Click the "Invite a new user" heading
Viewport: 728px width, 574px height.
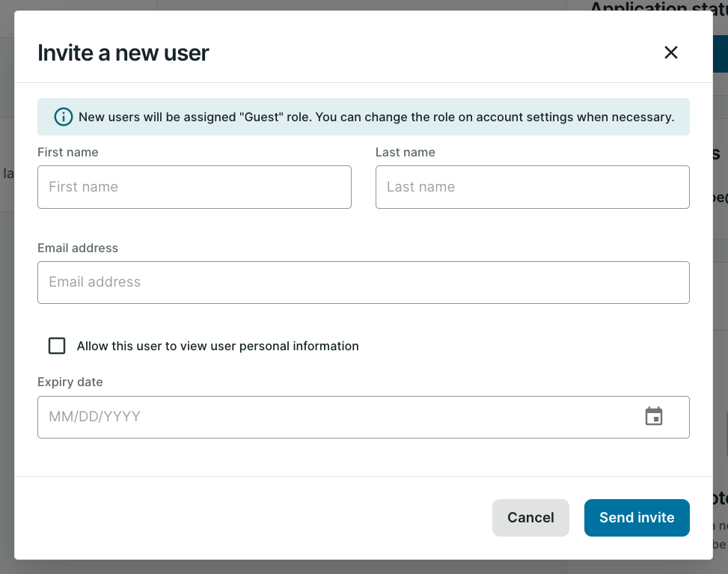(x=123, y=53)
